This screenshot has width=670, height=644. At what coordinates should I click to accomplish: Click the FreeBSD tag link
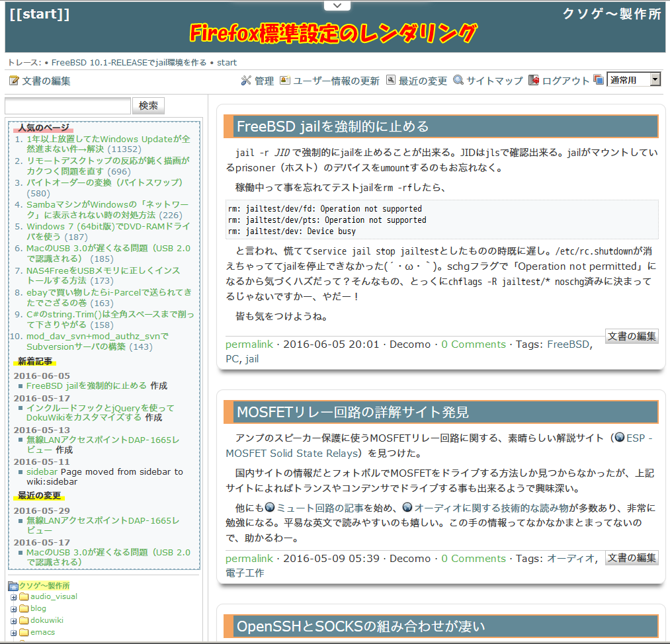tap(567, 344)
